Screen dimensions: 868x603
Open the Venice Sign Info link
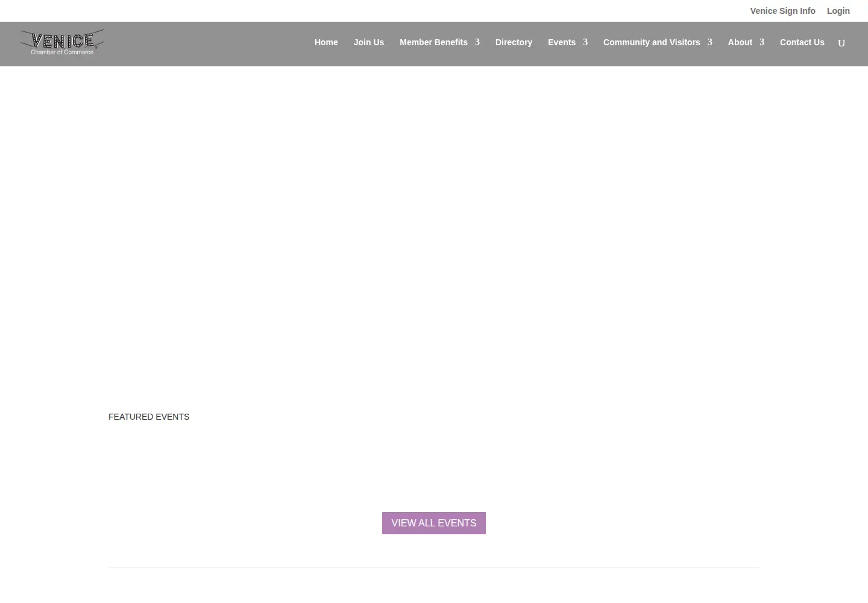pyautogui.click(x=782, y=11)
